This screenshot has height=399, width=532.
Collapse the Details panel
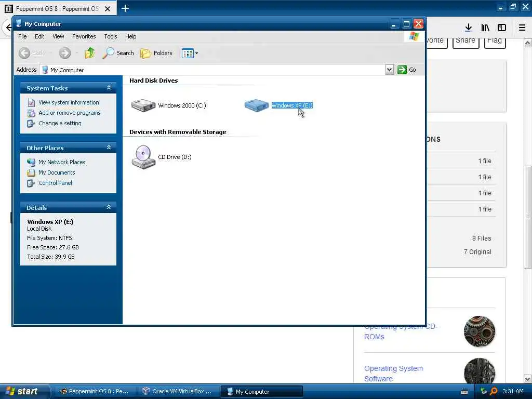click(x=109, y=207)
